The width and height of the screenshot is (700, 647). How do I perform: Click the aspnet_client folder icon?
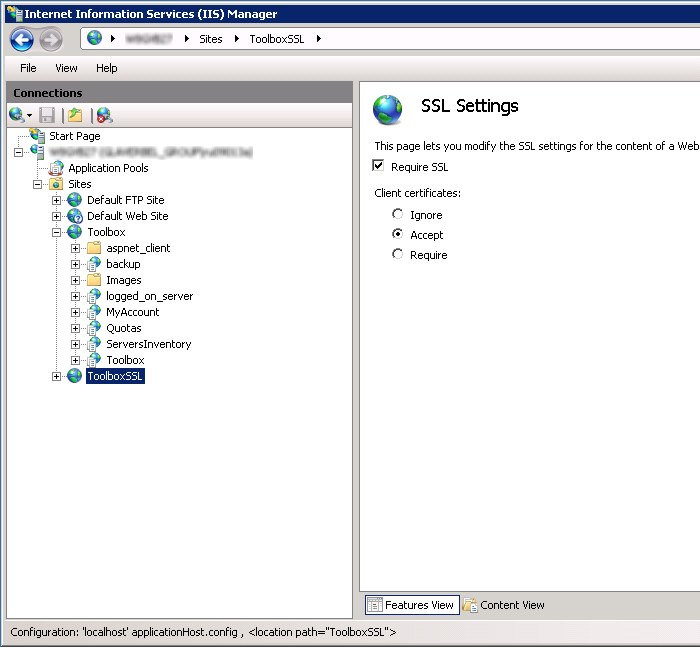pos(94,248)
